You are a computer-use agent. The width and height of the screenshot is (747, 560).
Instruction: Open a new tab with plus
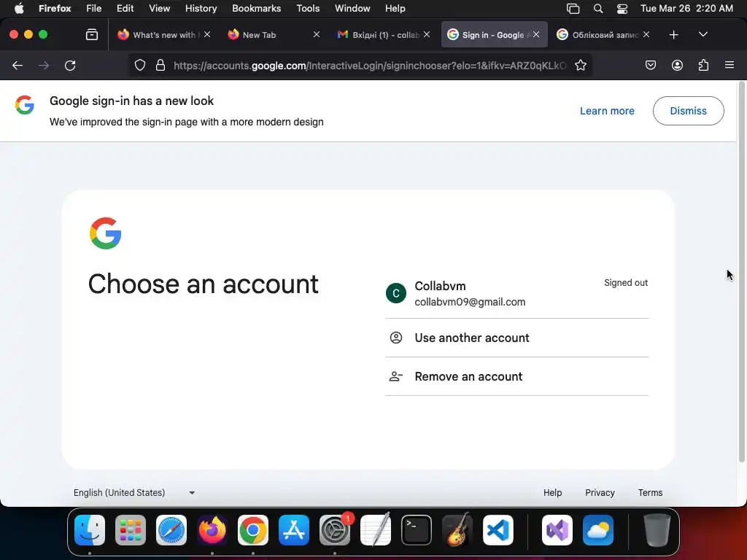click(x=673, y=34)
